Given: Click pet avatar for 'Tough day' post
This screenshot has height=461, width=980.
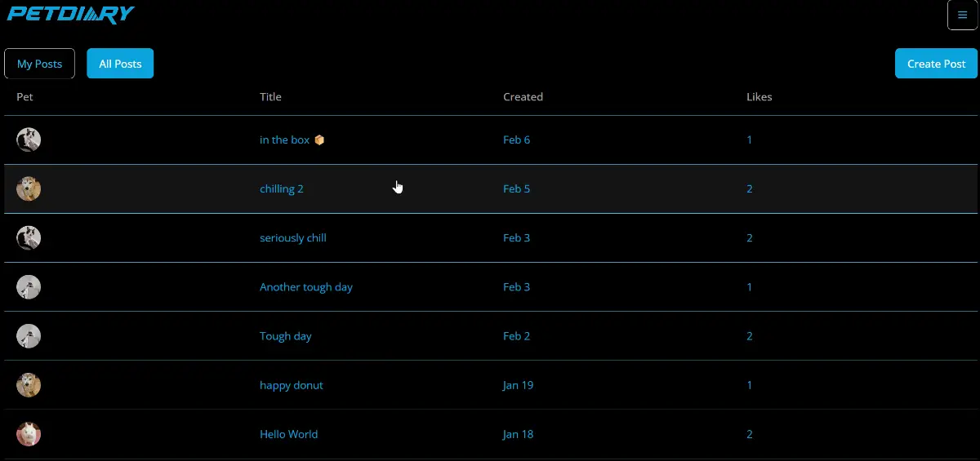Looking at the screenshot, I should pyautogui.click(x=29, y=336).
